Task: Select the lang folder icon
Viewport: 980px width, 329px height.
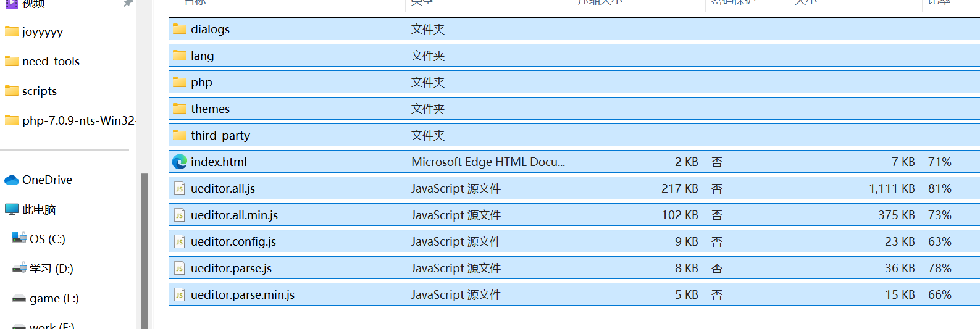Action: pyautogui.click(x=180, y=56)
